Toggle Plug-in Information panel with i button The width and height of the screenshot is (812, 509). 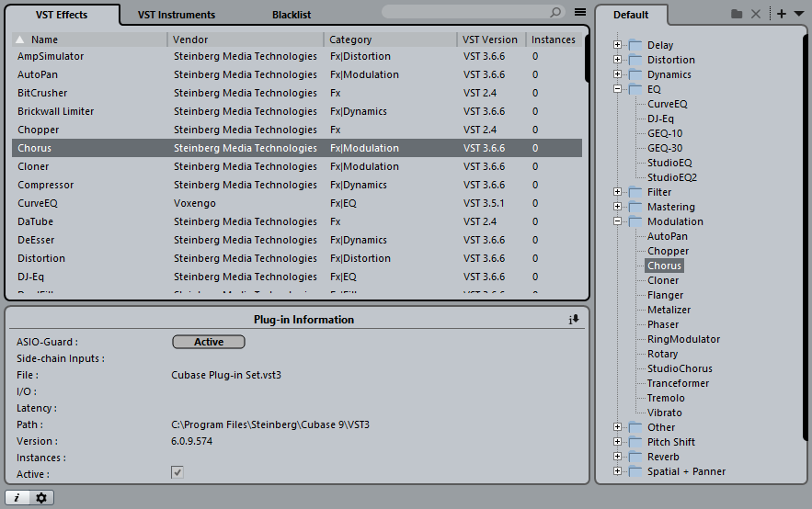click(x=17, y=498)
